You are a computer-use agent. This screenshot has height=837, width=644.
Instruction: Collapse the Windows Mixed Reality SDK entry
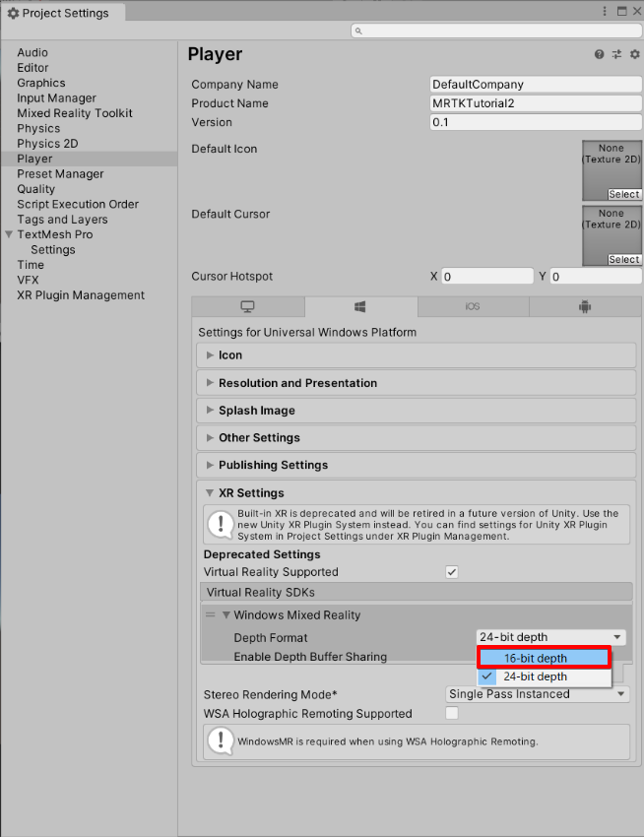[225, 614]
